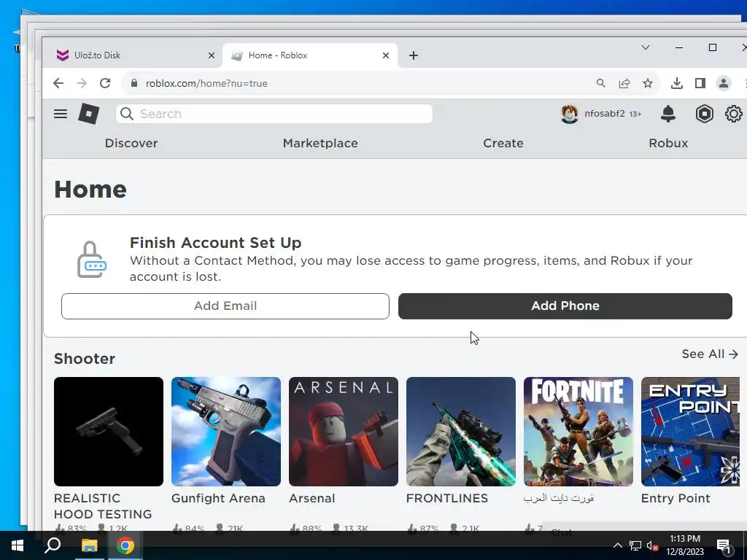747x560 pixels.
Task: Open the Windows notification center icon
Action: 724,545
